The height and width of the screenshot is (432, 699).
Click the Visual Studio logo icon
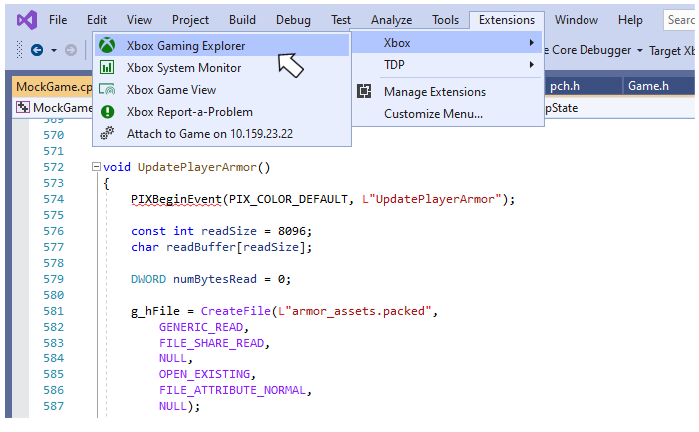click(27, 20)
